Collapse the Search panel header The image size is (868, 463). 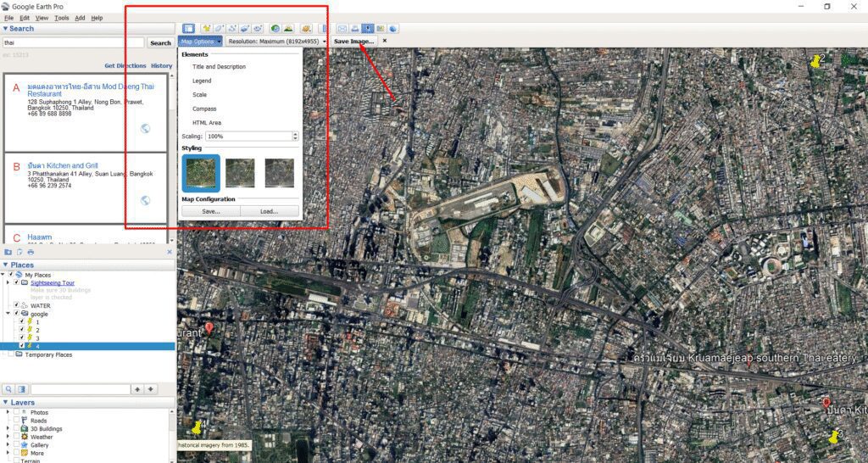coord(88,28)
